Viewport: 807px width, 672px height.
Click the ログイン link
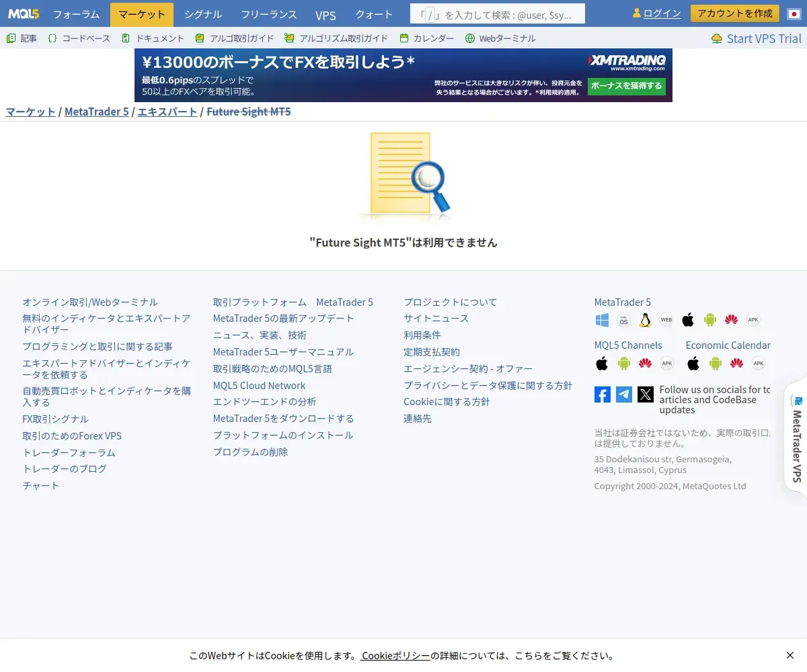662,13
